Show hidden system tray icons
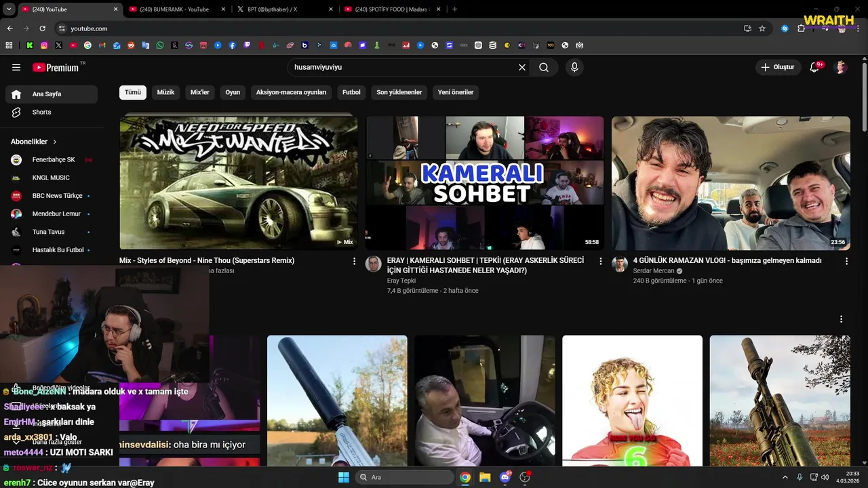The height and width of the screenshot is (488, 868). pyautogui.click(x=785, y=477)
